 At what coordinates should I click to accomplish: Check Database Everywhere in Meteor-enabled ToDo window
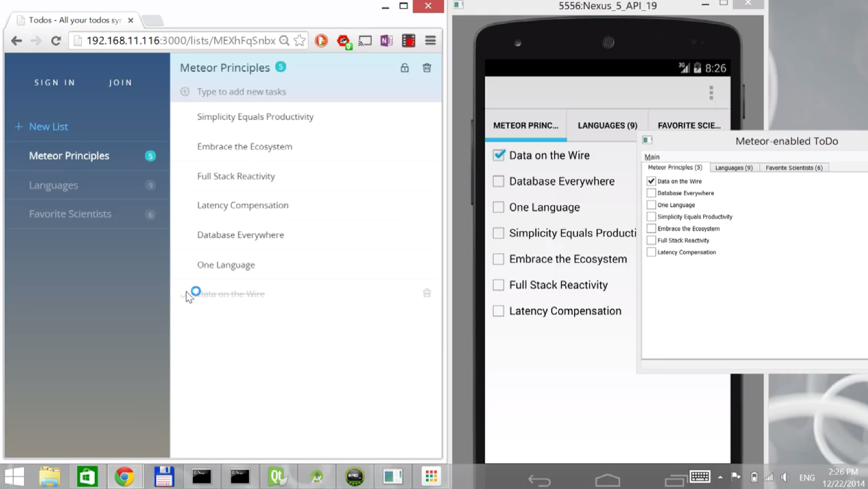click(x=651, y=193)
